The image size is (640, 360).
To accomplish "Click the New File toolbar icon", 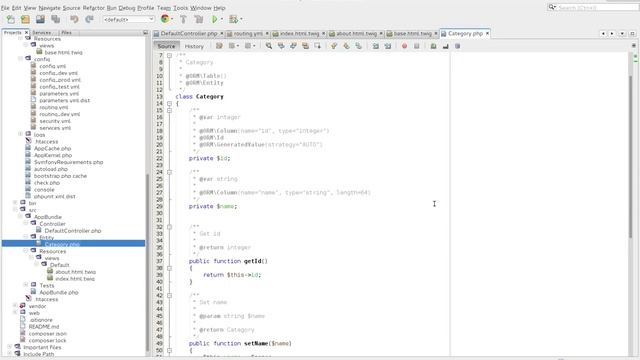I will (x=10, y=19).
